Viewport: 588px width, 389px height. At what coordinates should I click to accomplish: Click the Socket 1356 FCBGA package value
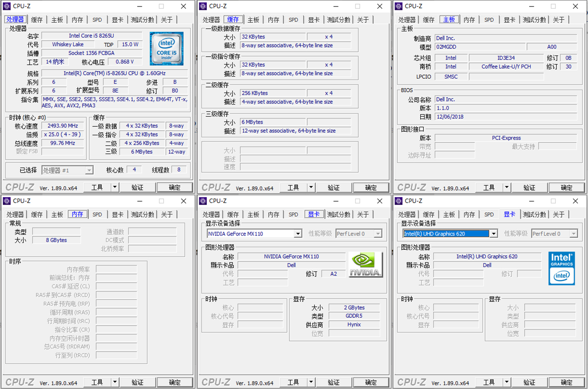point(92,53)
